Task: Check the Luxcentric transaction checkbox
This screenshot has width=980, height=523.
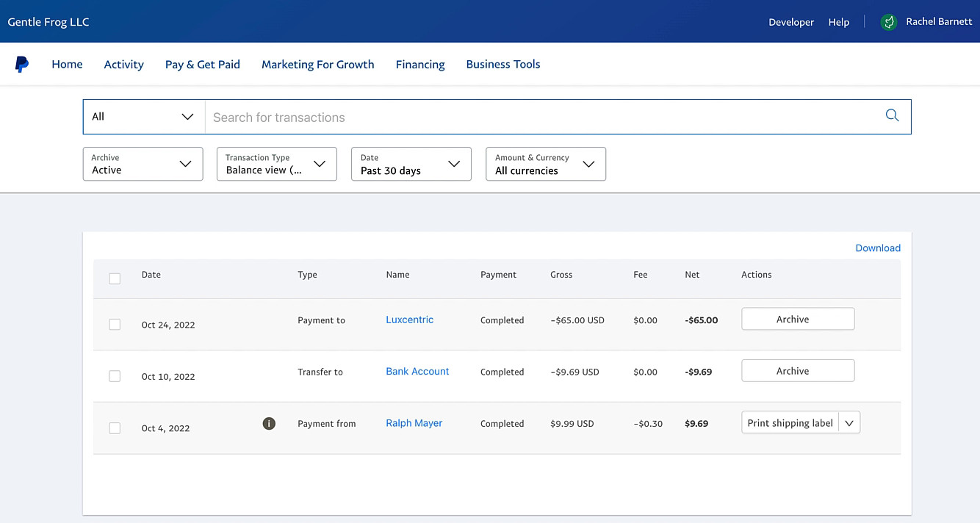Action: coord(115,324)
